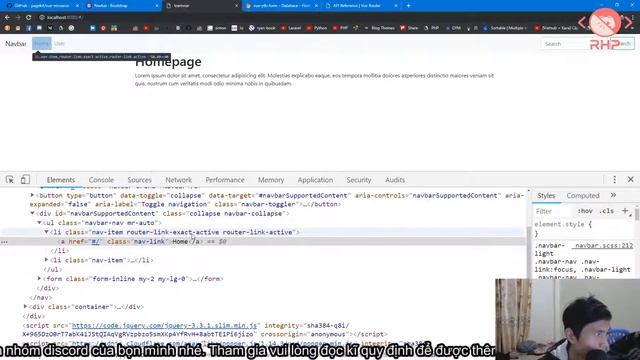Click the User nav link
640x360 pixels.
[x=59, y=43]
